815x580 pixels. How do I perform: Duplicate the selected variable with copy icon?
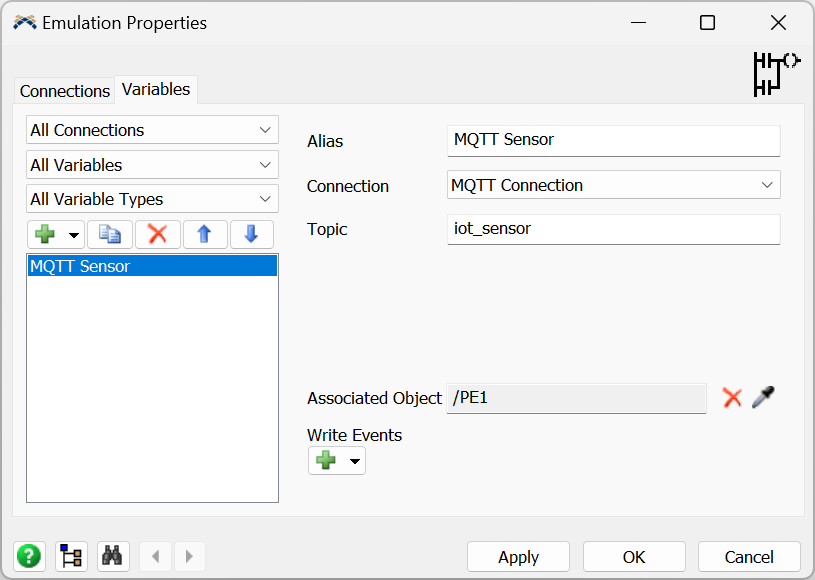tap(110, 234)
